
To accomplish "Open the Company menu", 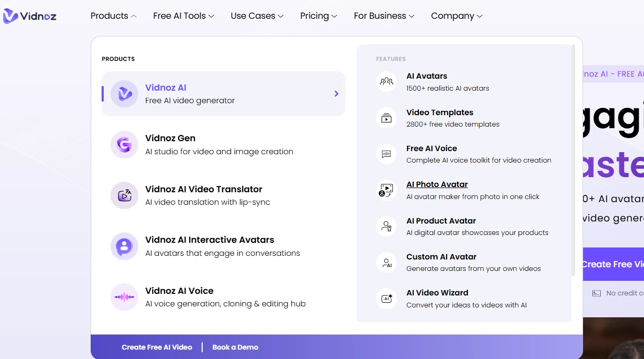I will click(456, 16).
